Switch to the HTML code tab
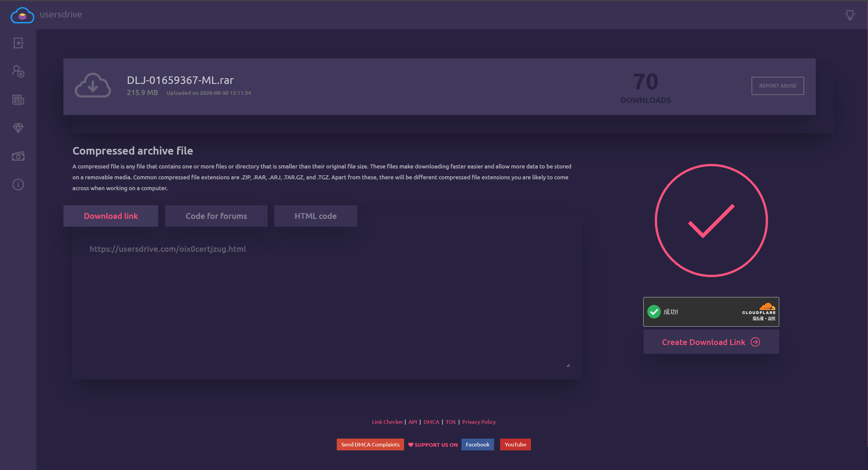The width and height of the screenshot is (868, 470). pyautogui.click(x=315, y=216)
